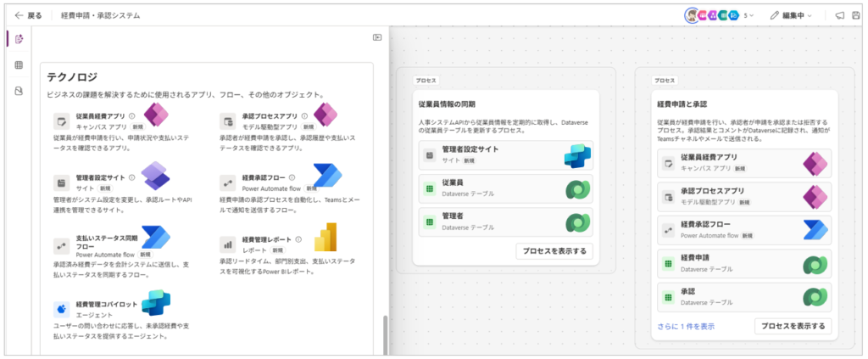Select the 管理者 Dataverse table row

click(505, 222)
